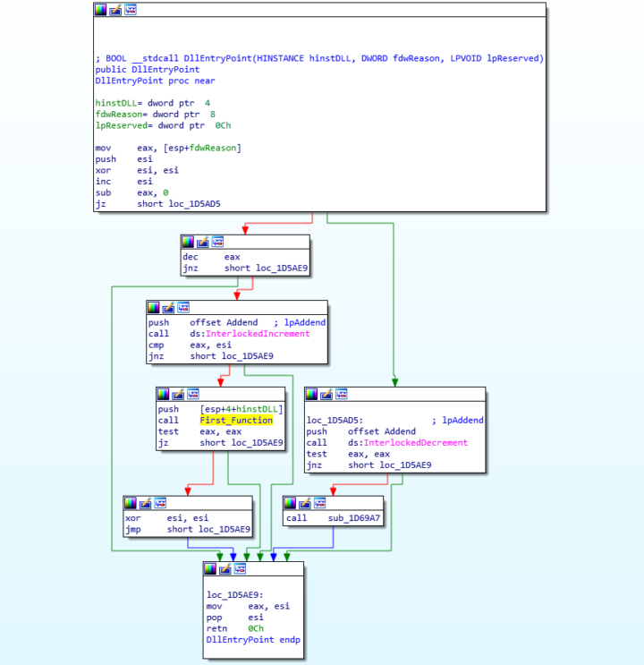Click group icon on InterlockedIncrement block
The height and width of the screenshot is (665, 644).
[x=183, y=308]
